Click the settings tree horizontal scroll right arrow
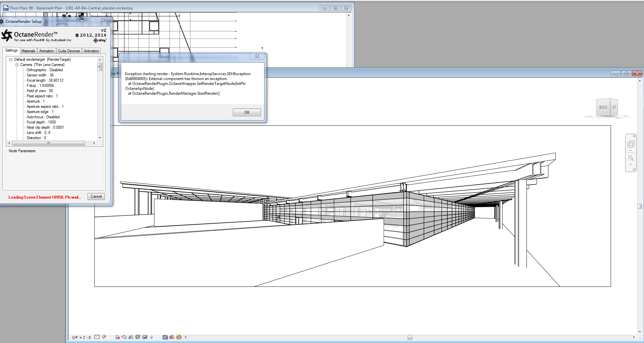The width and height of the screenshot is (644, 343). 94,143
